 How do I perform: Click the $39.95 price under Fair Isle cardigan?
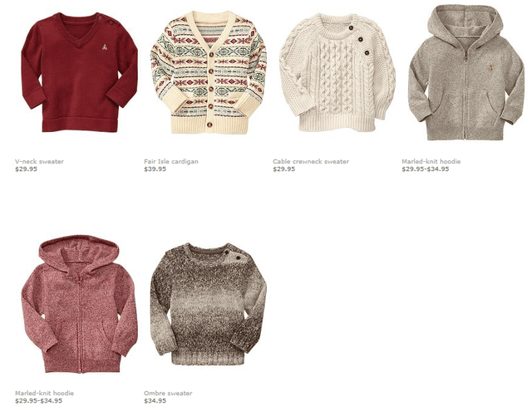point(155,169)
